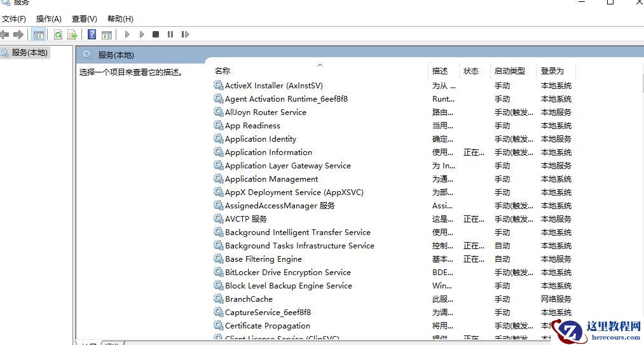The image size is (644, 345).
Task: Open the 操作(A) menu
Action: (48, 19)
